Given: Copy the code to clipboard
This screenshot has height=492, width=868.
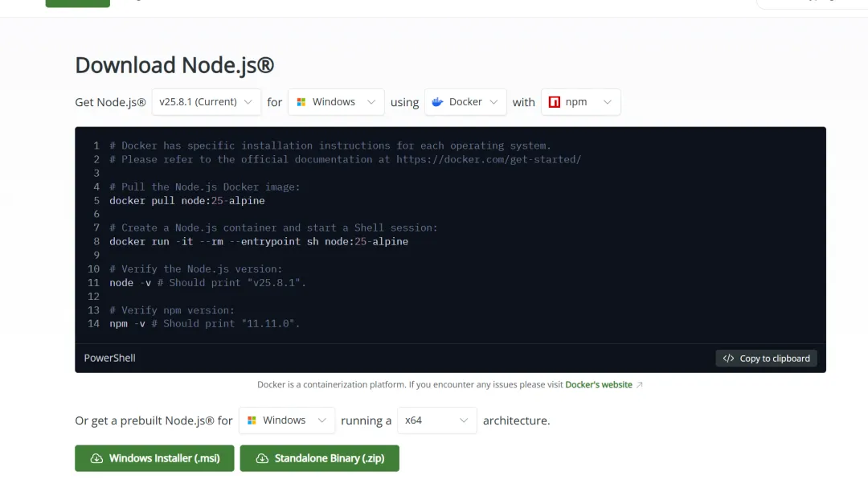Looking at the screenshot, I should pyautogui.click(x=766, y=358).
